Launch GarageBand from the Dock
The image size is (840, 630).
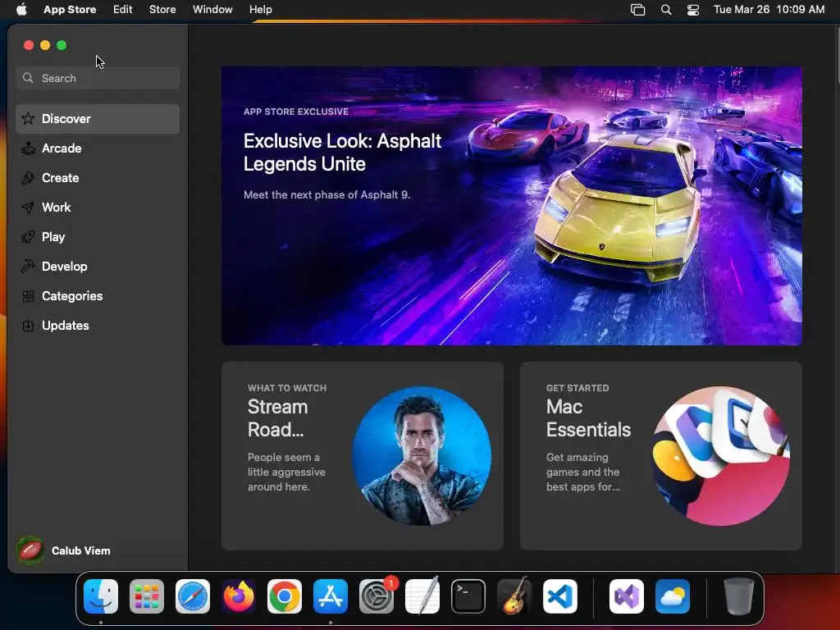(514, 596)
